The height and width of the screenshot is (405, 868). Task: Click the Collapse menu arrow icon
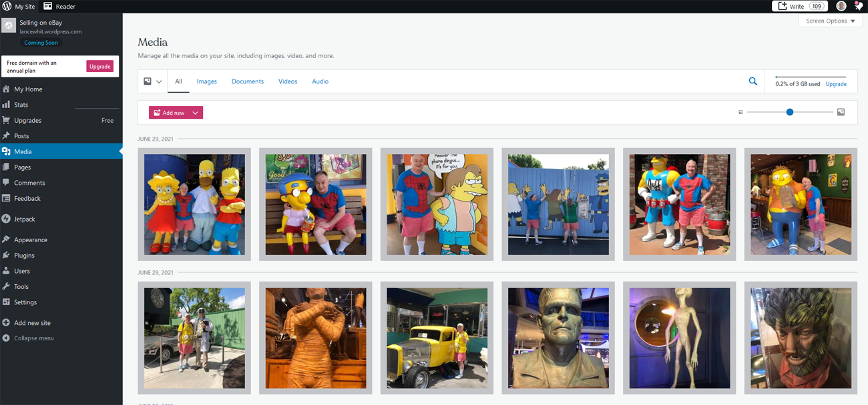pyautogui.click(x=6, y=338)
